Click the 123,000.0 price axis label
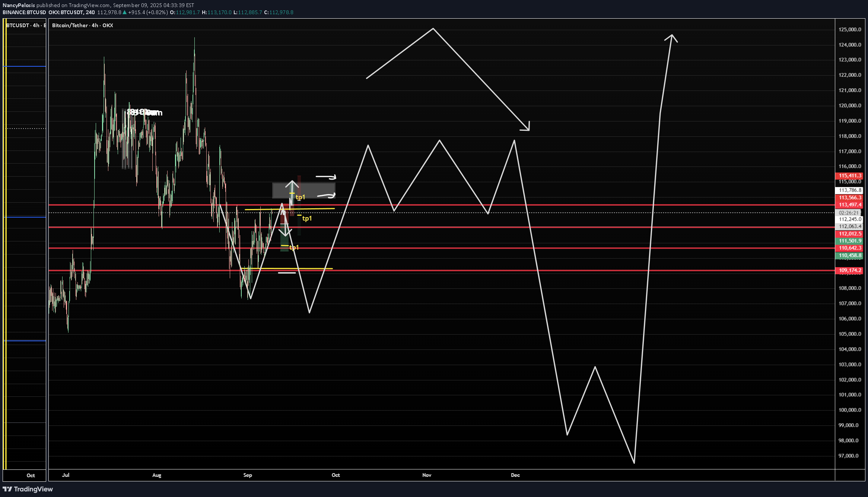The image size is (868, 497). pyautogui.click(x=850, y=60)
